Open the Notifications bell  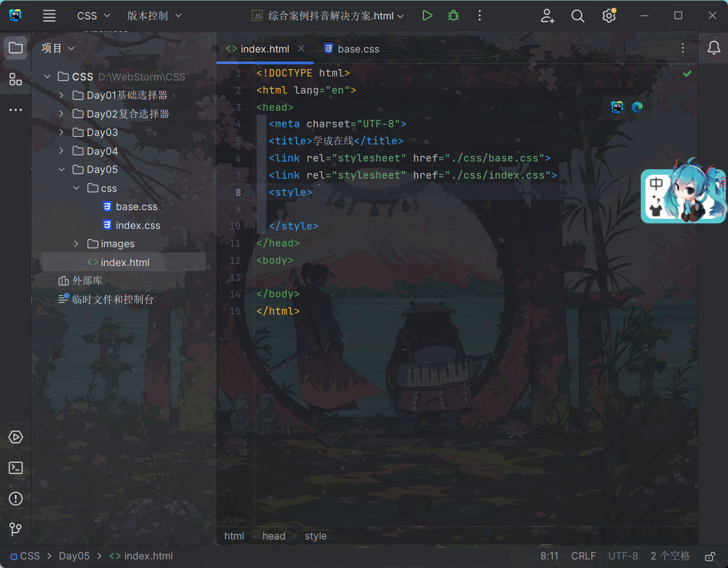(x=714, y=49)
